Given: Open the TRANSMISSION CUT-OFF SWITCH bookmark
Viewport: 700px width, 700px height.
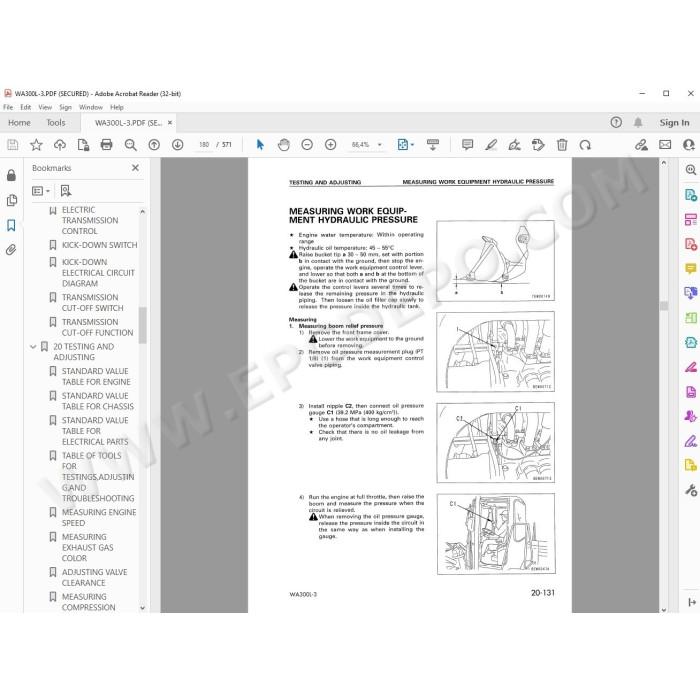Looking at the screenshot, I should click(x=93, y=303).
